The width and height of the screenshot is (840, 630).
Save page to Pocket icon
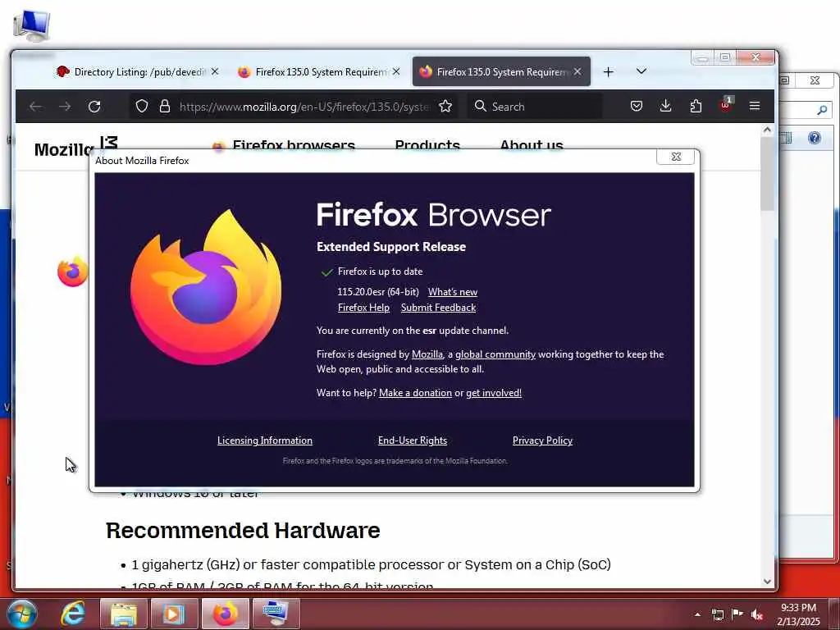pyautogui.click(x=637, y=106)
